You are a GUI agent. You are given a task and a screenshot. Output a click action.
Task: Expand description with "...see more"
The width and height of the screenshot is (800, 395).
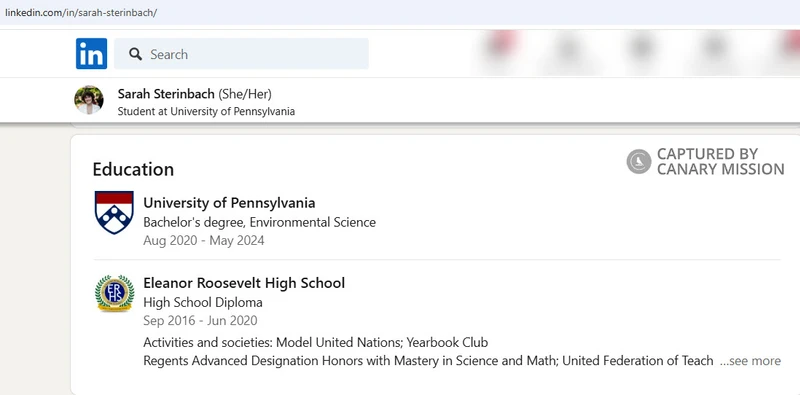(750, 361)
